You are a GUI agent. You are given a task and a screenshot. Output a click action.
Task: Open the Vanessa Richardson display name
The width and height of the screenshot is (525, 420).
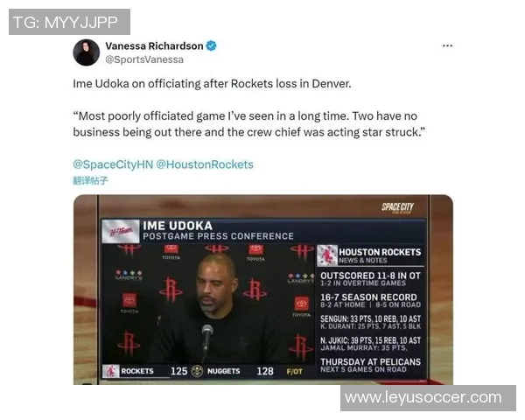(154, 45)
